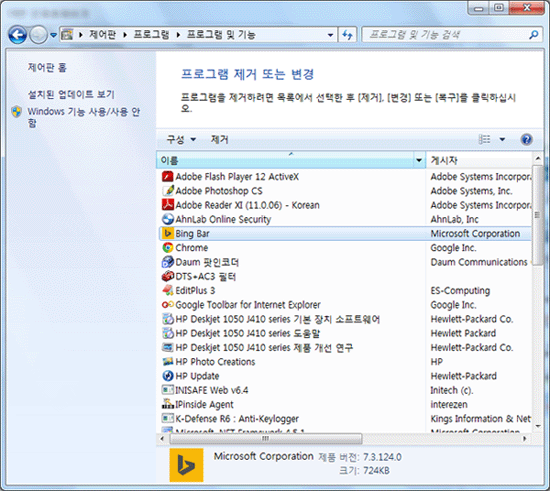Open the 설치된 업데이트 보기 link
Image resolution: width=550 pixels, height=491 pixels.
coord(71,94)
